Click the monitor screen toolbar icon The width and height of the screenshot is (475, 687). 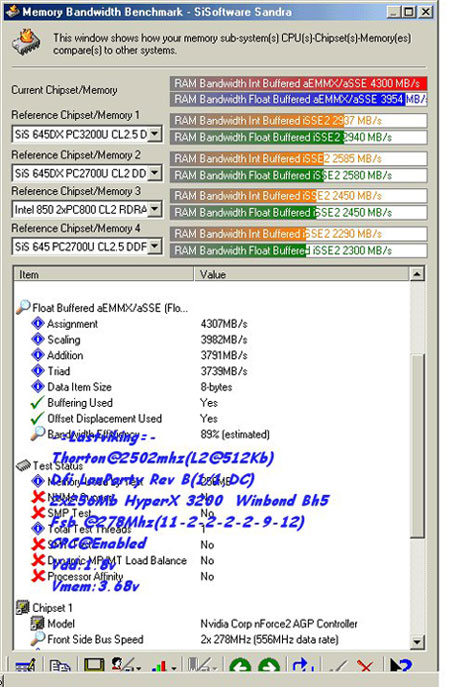(x=94, y=666)
